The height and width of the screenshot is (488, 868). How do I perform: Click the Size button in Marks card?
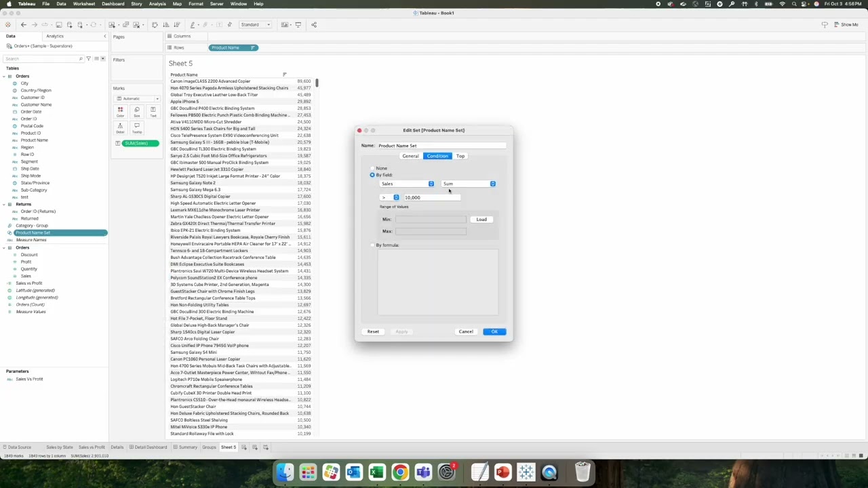tap(136, 111)
